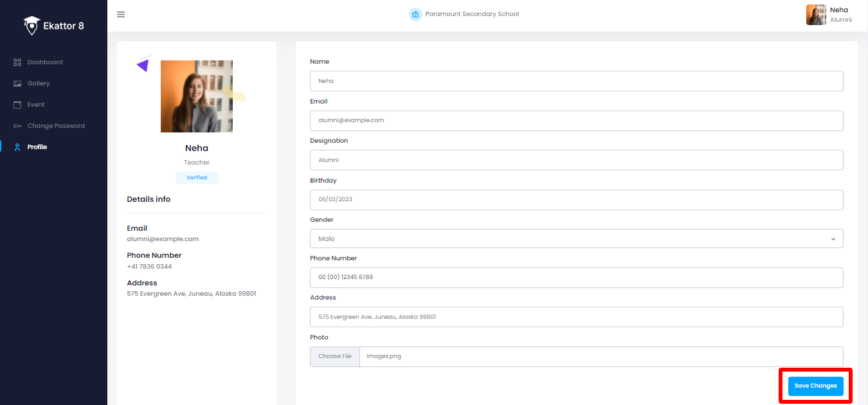Click the Name input field

tap(575, 81)
